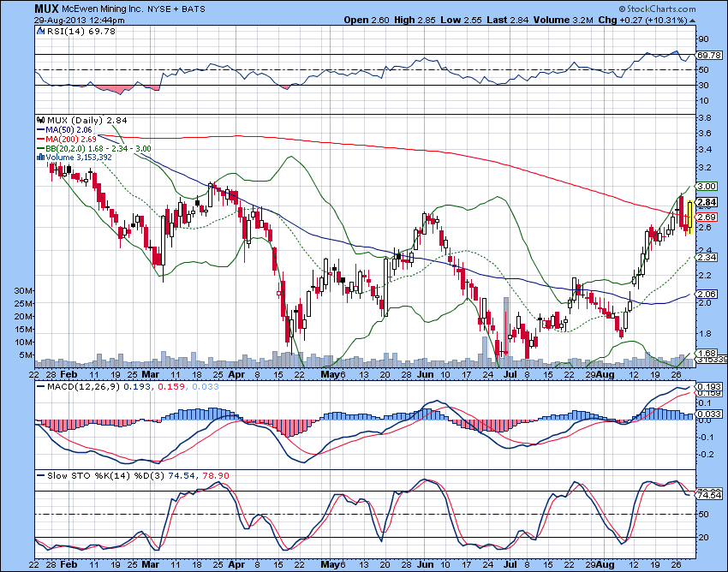Viewport: 728px width, 572px height.
Task: Click the 29-Aug-2013 12:44pm timestamp
Action: click(x=79, y=20)
